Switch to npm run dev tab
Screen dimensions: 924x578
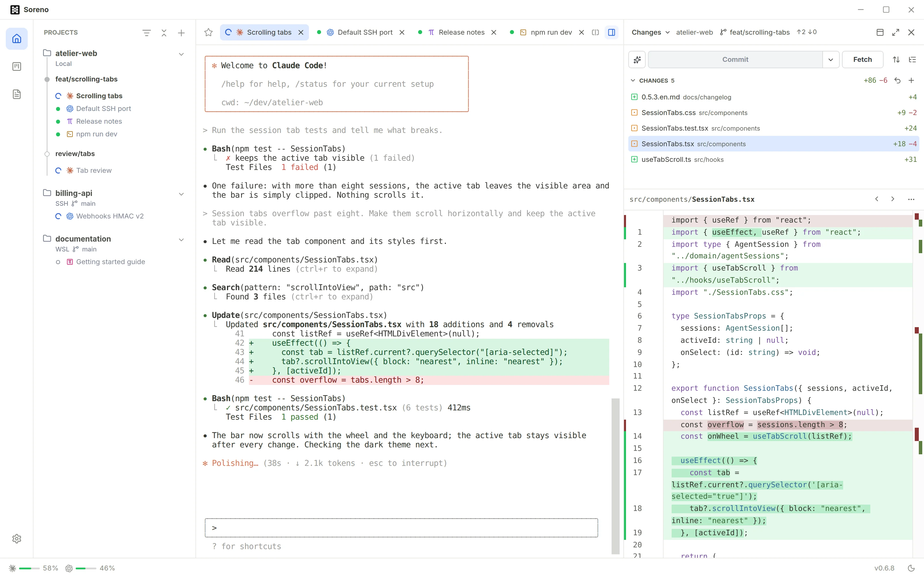[547, 32]
